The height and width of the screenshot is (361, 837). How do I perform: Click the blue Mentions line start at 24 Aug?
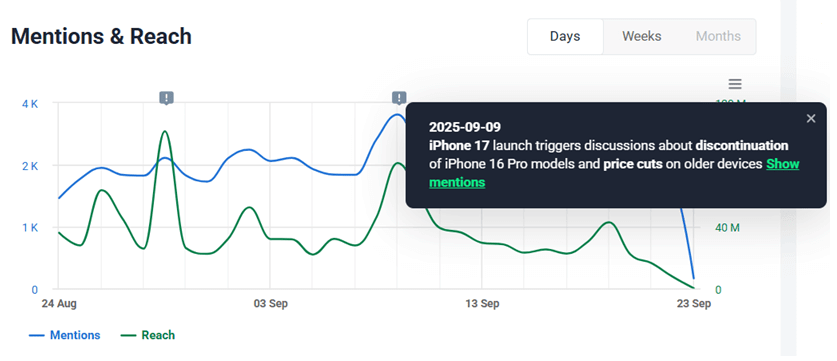[x=59, y=198]
